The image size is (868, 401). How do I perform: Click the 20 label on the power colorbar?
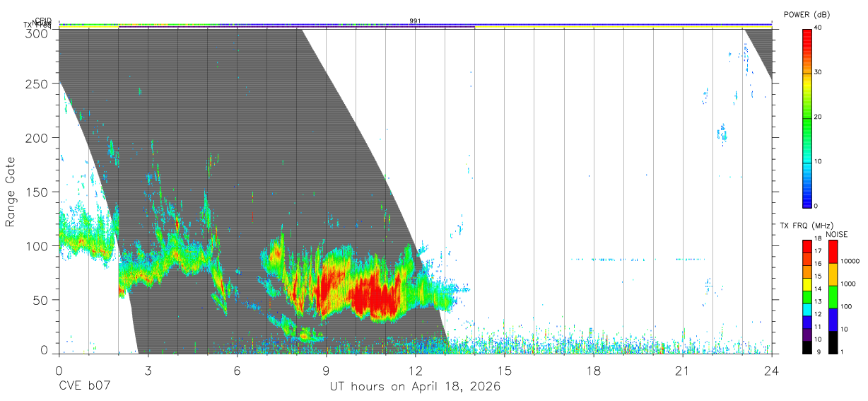819,117
